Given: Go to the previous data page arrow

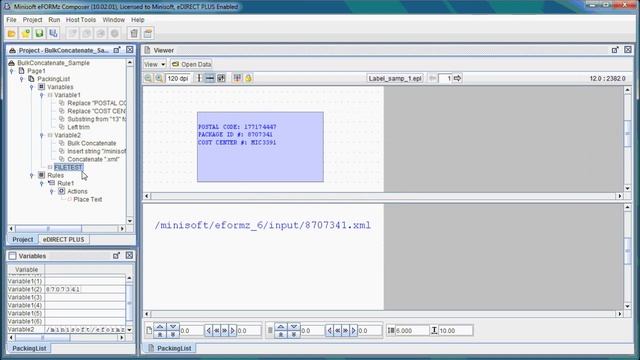Looking at the screenshot, I should pyautogui.click(x=433, y=78).
